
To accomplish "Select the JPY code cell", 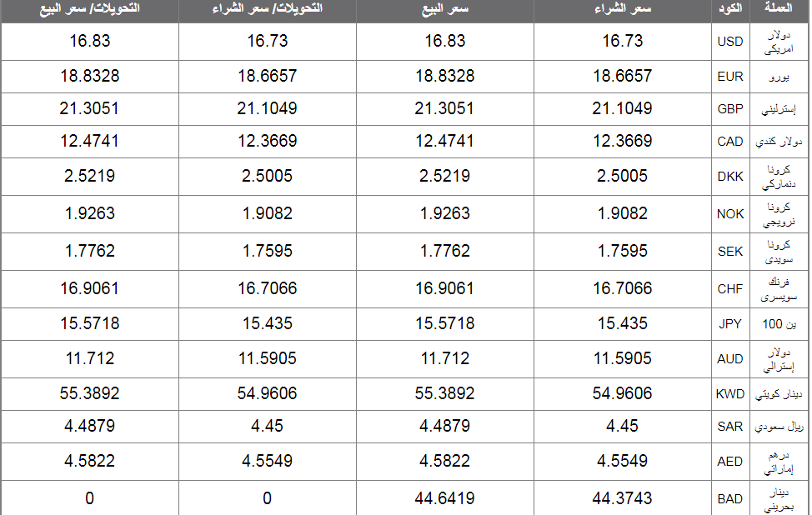I will click(x=730, y=323).
